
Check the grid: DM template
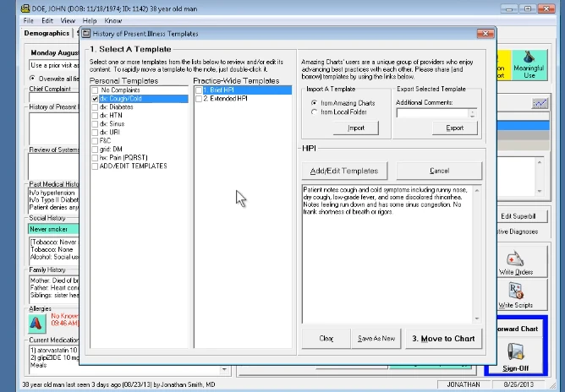coord(95,149)
